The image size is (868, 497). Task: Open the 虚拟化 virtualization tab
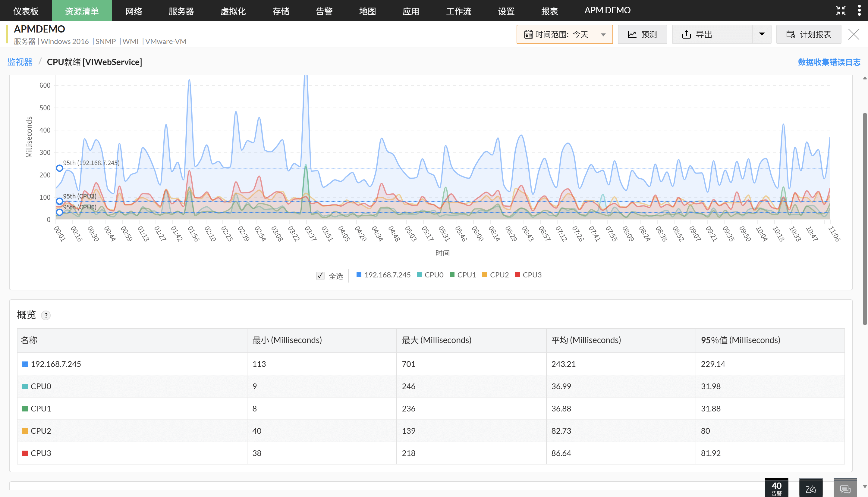point(233,11)
